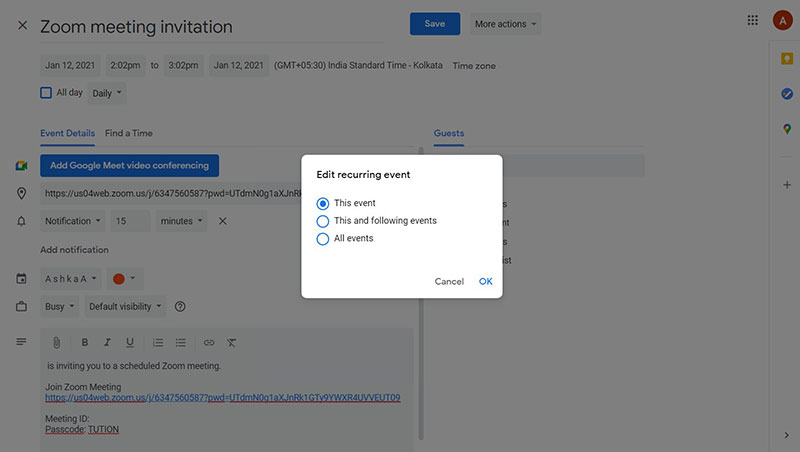Close the event editor with the X icon
Viewport: 800px width, 452px height.
22,25
